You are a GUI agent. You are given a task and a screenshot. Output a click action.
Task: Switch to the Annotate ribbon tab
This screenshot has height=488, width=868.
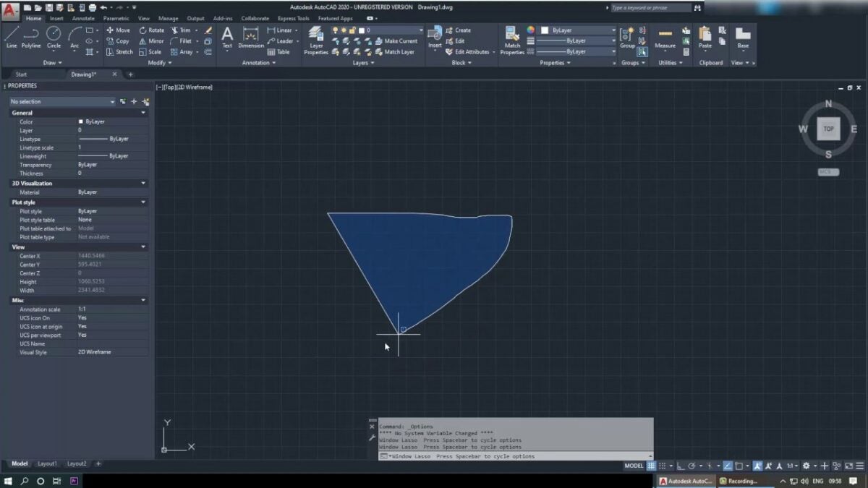coord(82,19)
